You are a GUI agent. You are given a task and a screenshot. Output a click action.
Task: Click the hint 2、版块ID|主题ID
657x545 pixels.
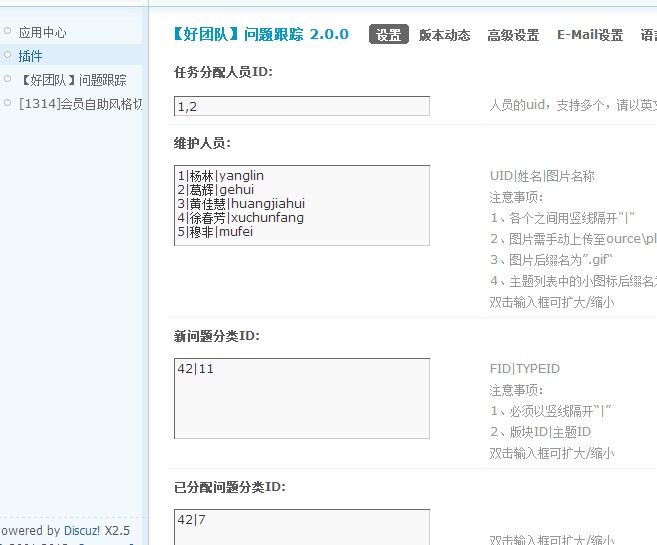pos(540,432)
